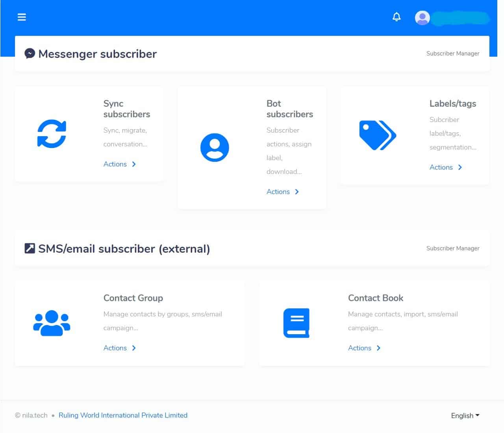
Task: Click the Messenger logo icon in header
Action: (30, 54)
